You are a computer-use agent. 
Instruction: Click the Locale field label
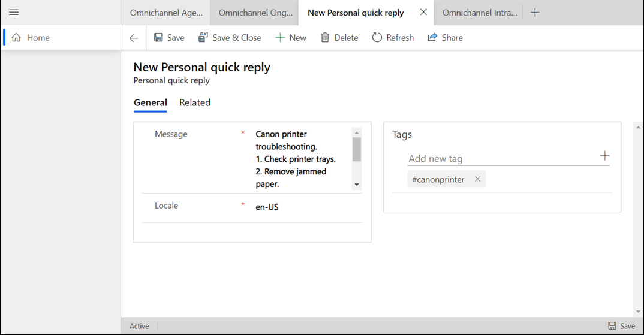coord(166,206)
